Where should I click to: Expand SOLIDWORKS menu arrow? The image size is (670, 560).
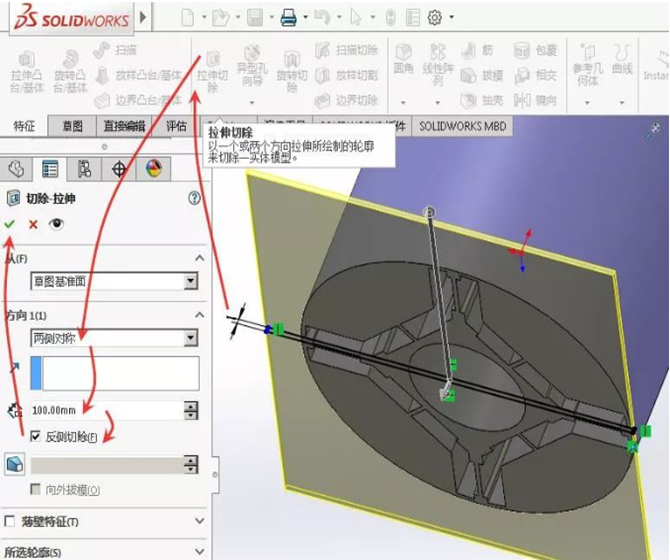[x=143, y=17]
